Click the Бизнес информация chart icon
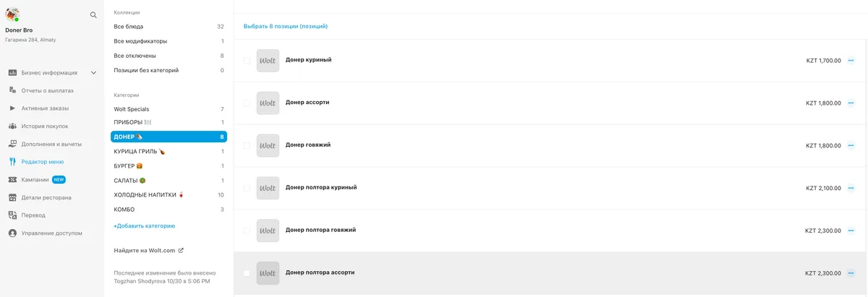 pos(13,73)
